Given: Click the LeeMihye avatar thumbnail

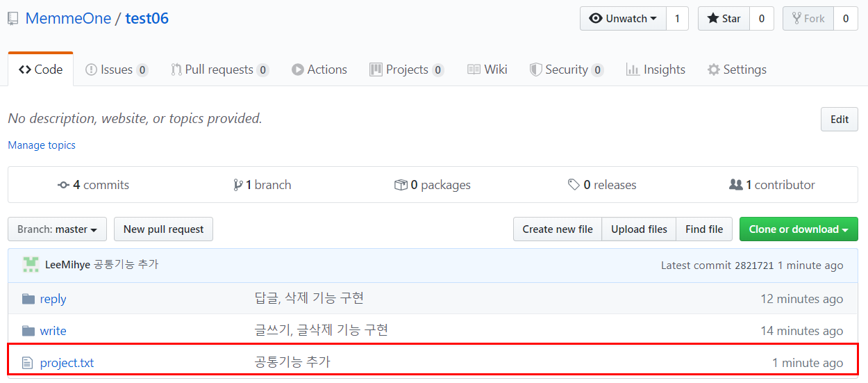Looking at the screenshot, I should click(31, 265).
